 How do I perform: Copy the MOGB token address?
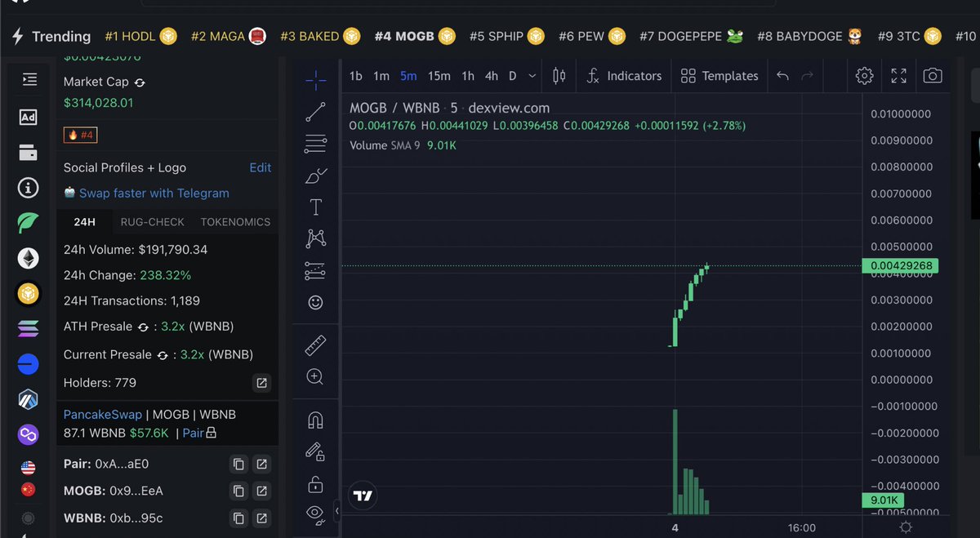[238, 491]
